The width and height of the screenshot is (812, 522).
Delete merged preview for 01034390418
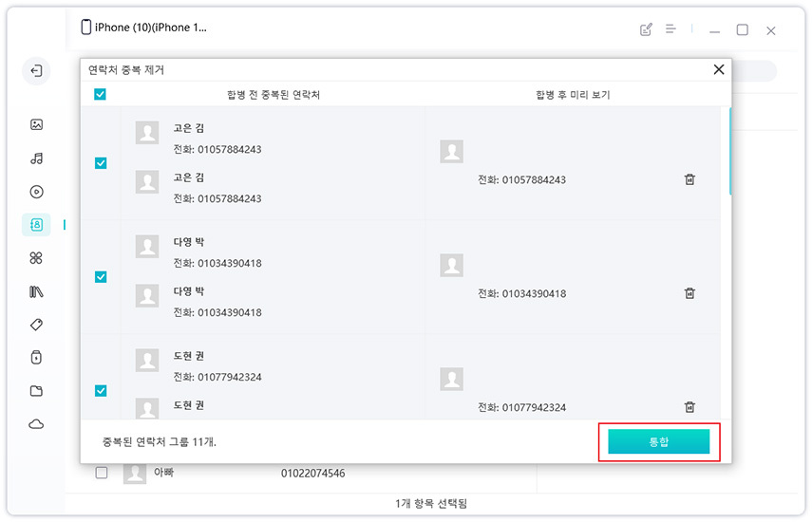(689, 293)
